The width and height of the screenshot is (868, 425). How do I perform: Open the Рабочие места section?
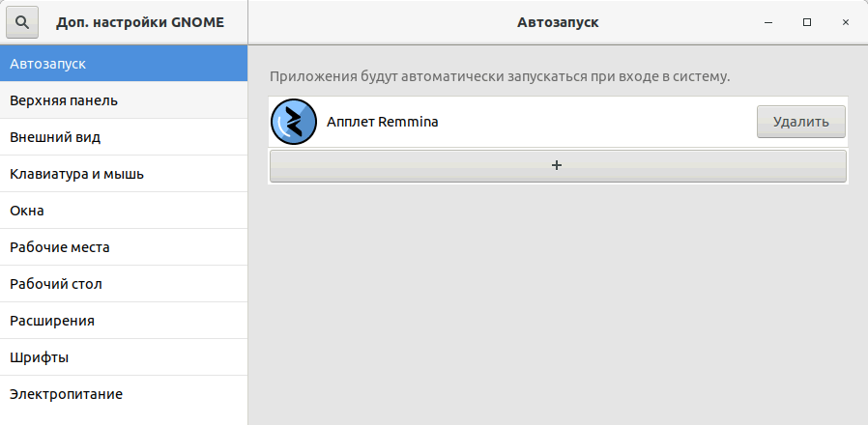point(124,247)
